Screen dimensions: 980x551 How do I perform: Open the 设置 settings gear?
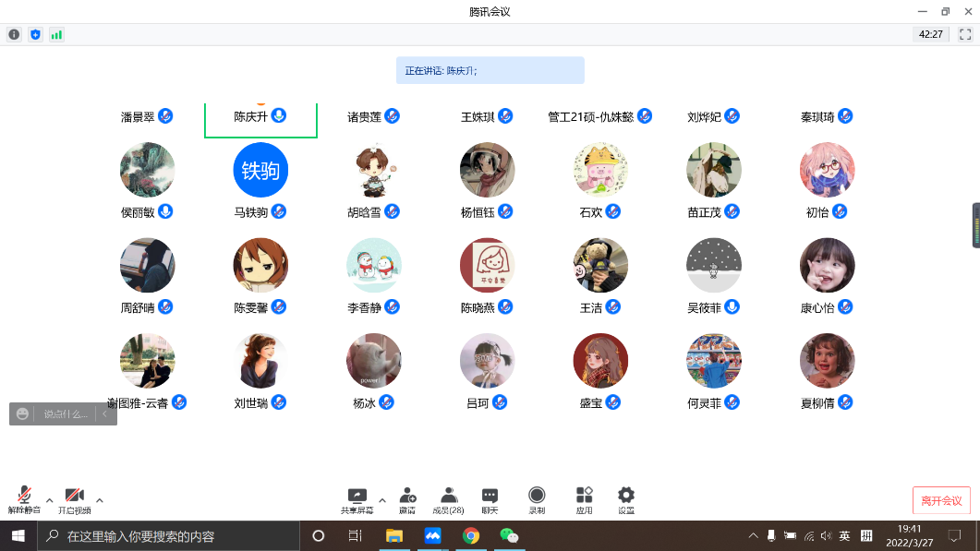coord(626,499)
